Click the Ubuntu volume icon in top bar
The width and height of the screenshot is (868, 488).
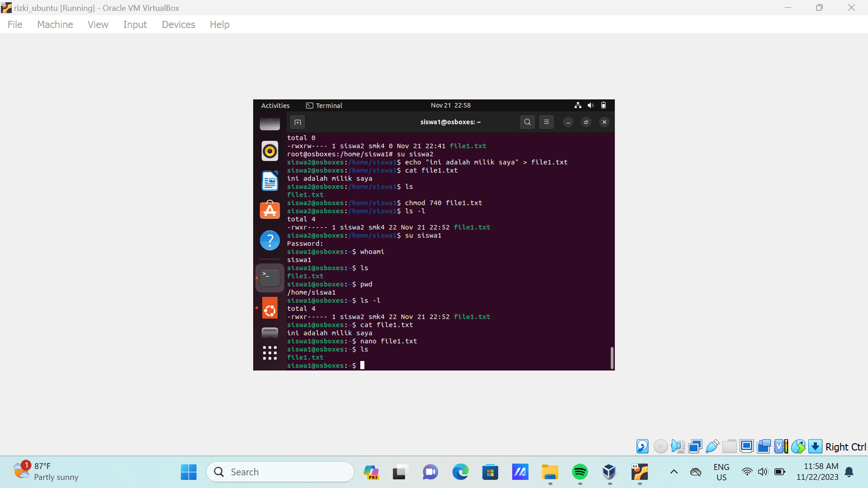(590, 105)
